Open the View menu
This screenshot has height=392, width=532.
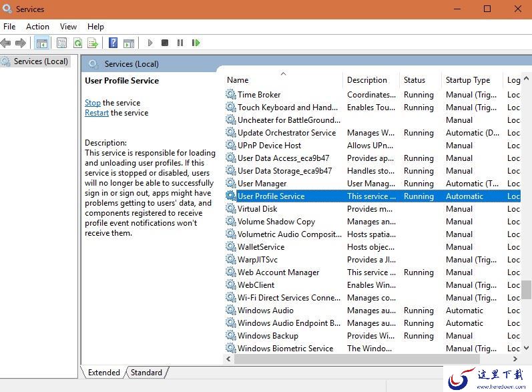tap(68, 27)
